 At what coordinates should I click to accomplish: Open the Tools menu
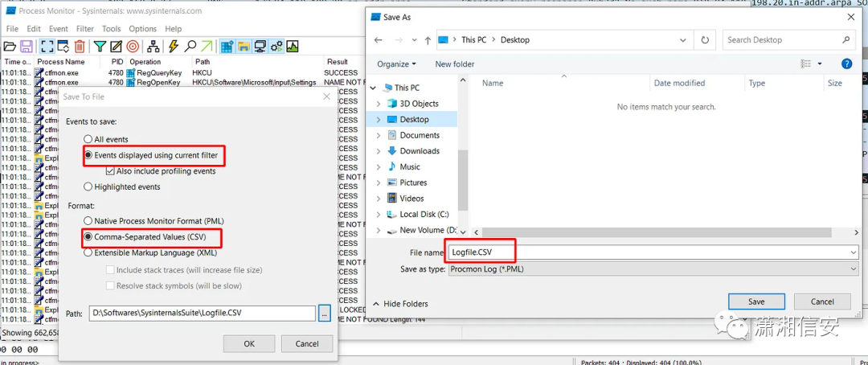pyautogui.click(x=111, y=29)
